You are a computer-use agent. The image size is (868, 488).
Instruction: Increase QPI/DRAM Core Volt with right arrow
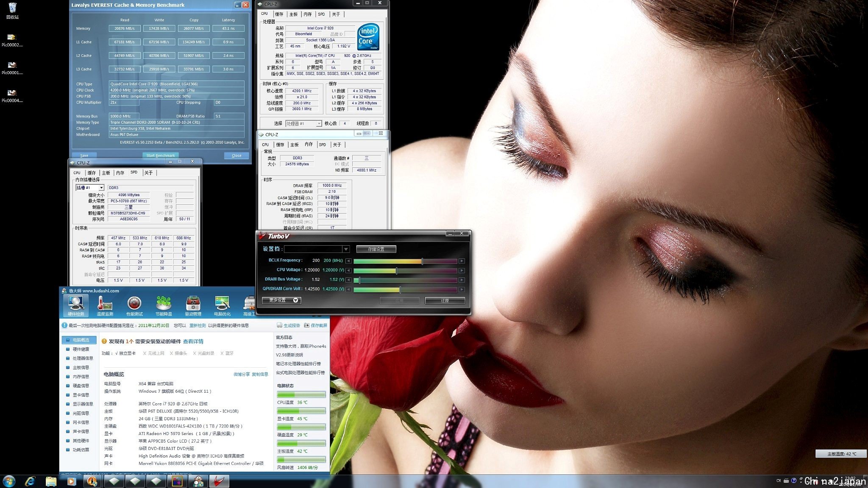tap(462, 289)
